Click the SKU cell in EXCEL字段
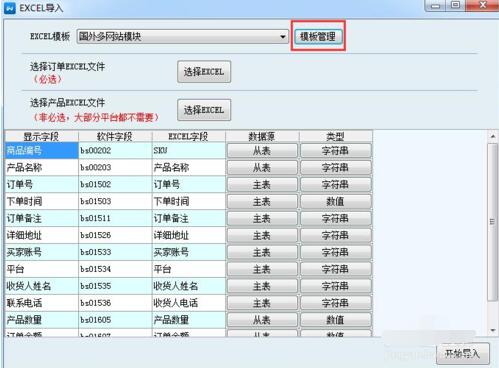The height and width of the screenshot is (368, 499). pyautogui.click(x=189, y=150)
